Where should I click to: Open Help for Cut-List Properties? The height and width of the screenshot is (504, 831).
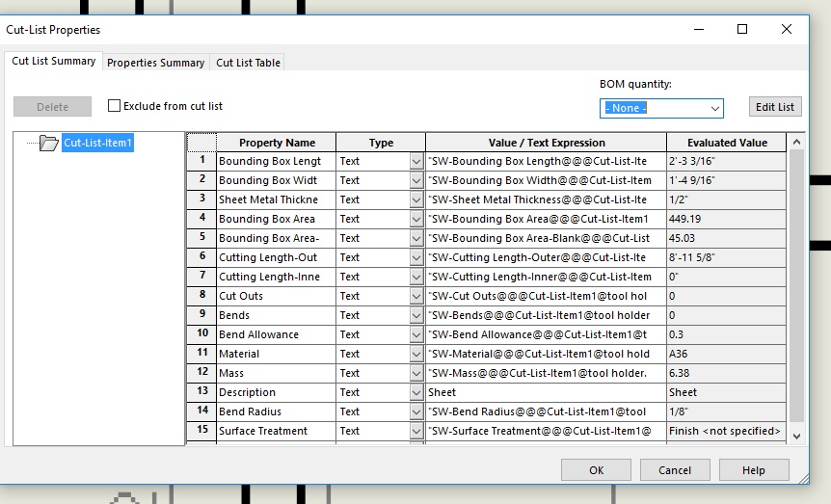[x=754, y=470]
